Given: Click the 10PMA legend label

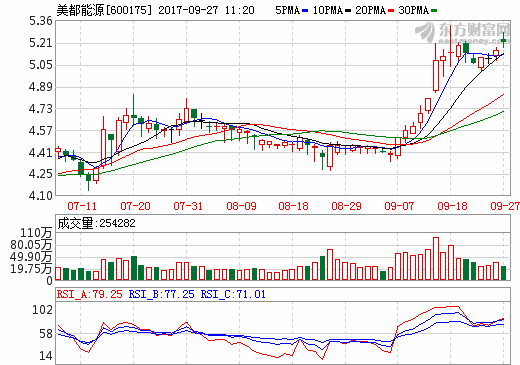Looking at the screenshot, I should click(328, 10).
